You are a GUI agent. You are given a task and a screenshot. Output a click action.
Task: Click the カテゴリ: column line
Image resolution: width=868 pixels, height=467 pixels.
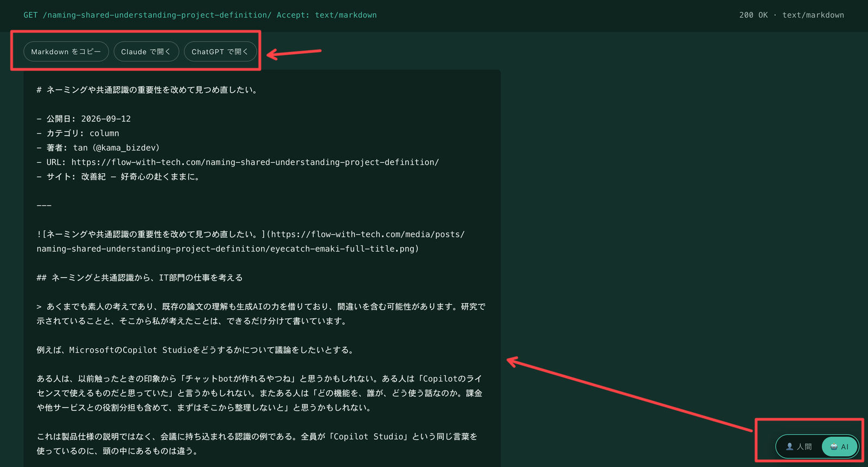78,133
